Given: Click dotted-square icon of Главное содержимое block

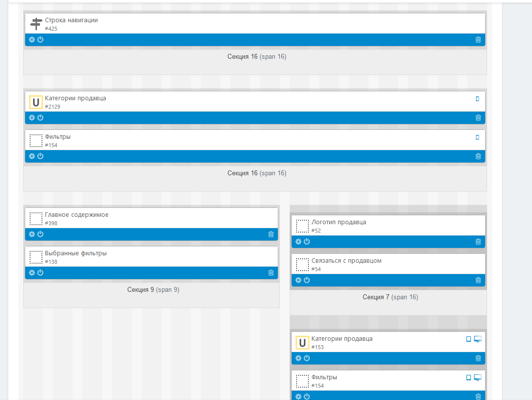Looking at the screenshot, I should pyautogui.click(x=36, y=219).
